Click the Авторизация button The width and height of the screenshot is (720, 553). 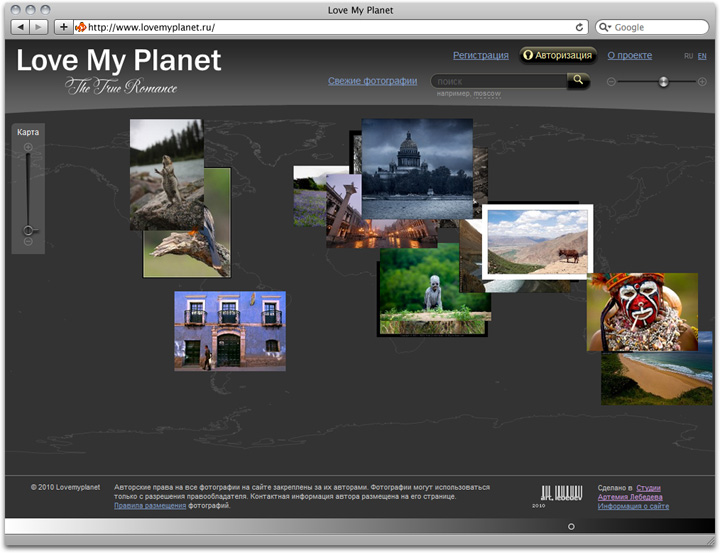[x=558, y=56]
